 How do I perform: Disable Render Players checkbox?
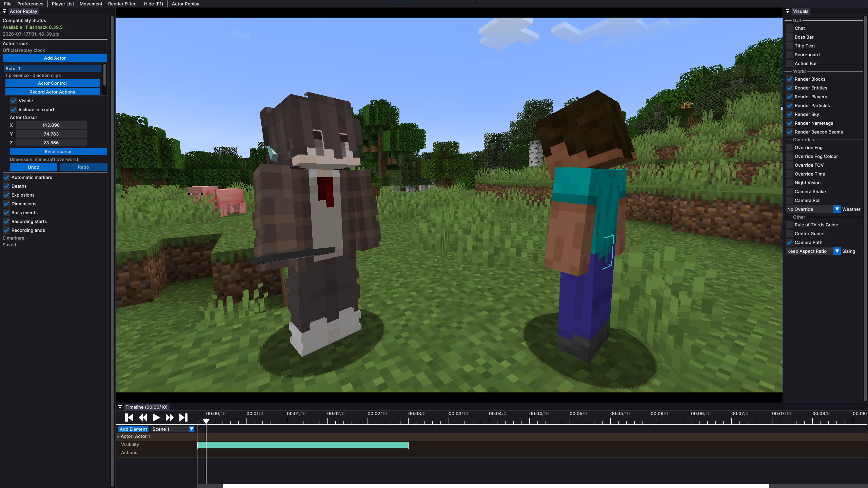(790, 97)
